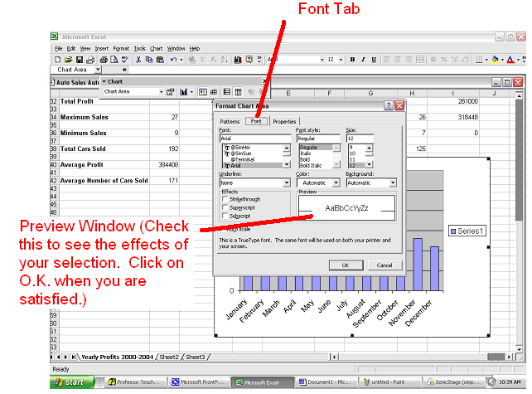Check the Subscript checkbox
Image resolution: width=532 pixels, height=394 pixels.
[x=225, y=216]
